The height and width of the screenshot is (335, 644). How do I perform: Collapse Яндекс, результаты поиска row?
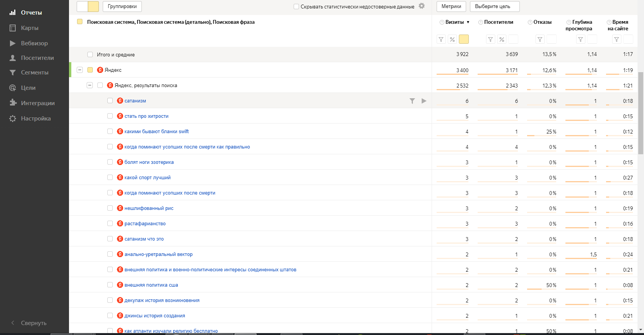click(90, 85)
